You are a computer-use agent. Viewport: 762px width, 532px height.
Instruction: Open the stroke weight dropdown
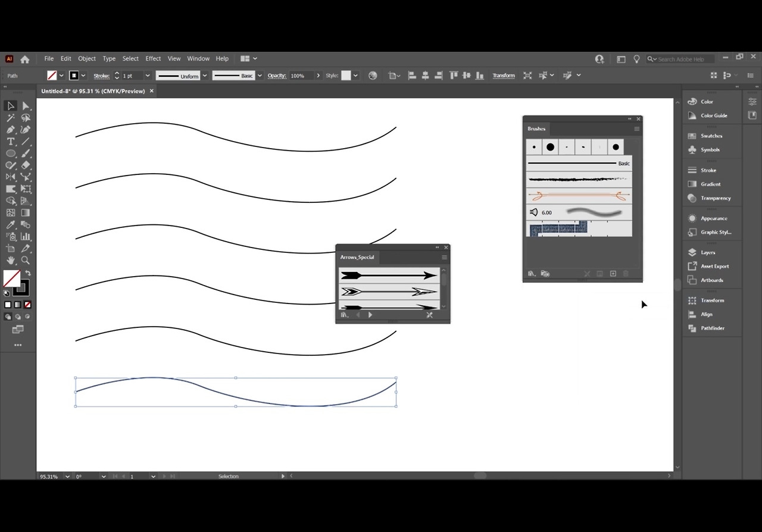click(148, 76)
